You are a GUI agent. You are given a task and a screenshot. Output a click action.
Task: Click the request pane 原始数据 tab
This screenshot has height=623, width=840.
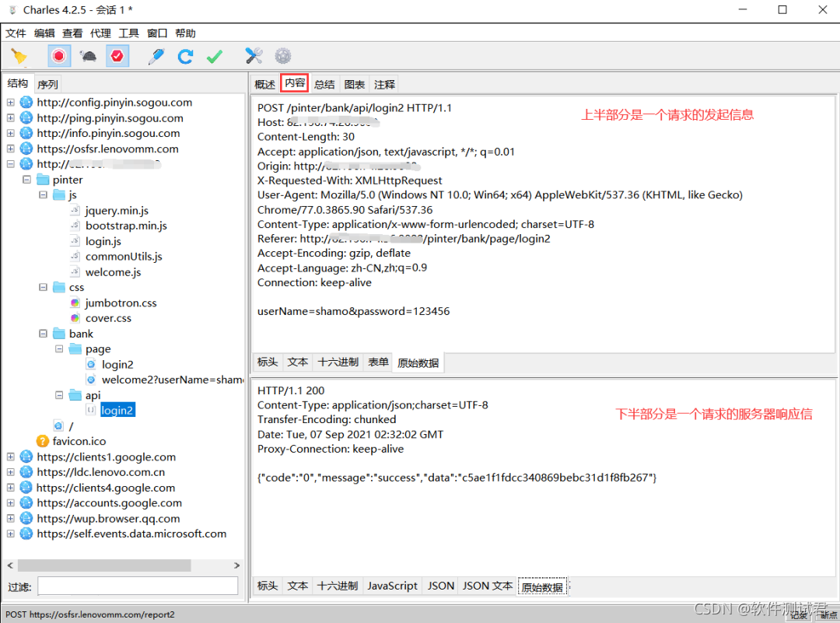418,362
